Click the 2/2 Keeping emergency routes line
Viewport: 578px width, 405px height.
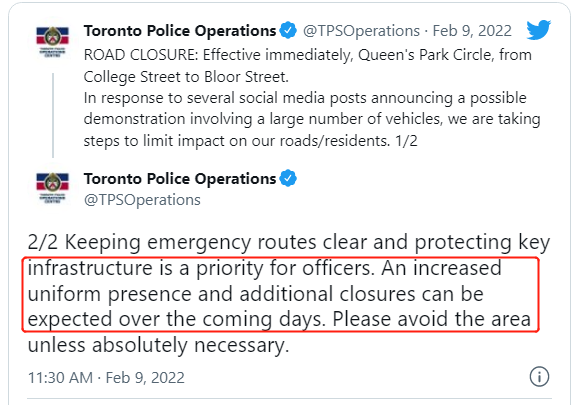tap(289, 242)
